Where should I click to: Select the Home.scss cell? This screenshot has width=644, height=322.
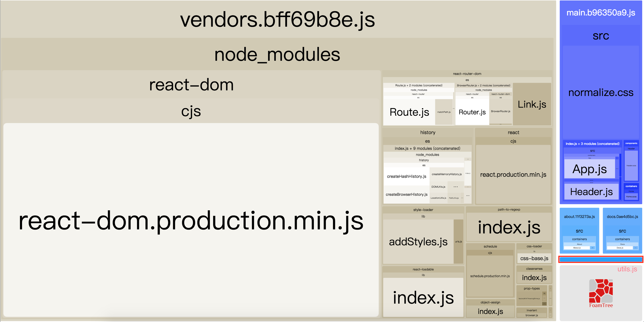click(631, 197)
